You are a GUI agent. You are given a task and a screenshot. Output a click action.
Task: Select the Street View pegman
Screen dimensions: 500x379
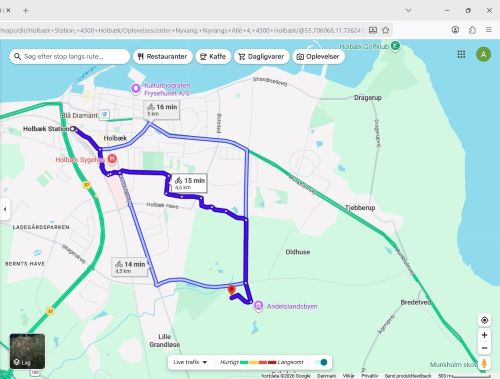pyautogui.click(x=484, y=363)
